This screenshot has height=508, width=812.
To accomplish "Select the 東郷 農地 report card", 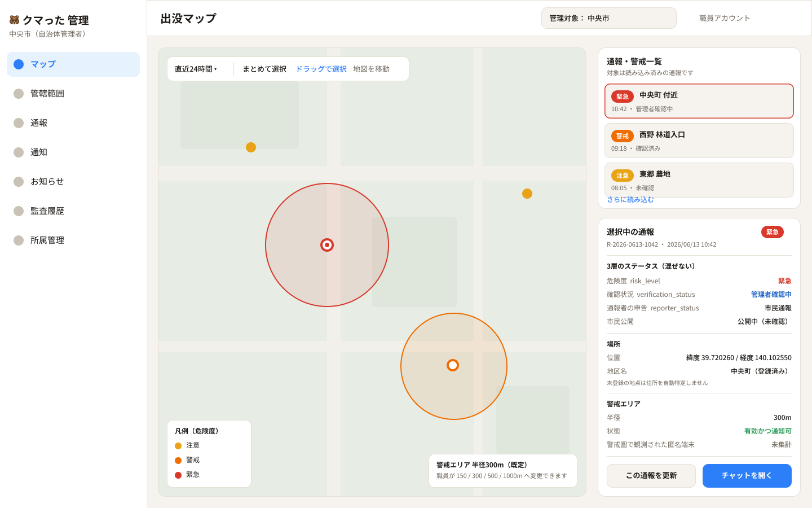I will point(699,180).
